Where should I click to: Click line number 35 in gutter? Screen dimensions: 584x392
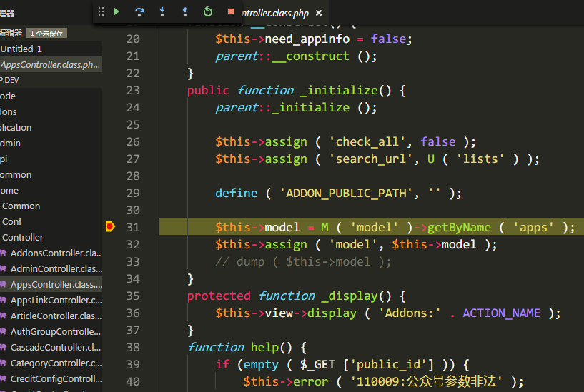click(133, 296)
